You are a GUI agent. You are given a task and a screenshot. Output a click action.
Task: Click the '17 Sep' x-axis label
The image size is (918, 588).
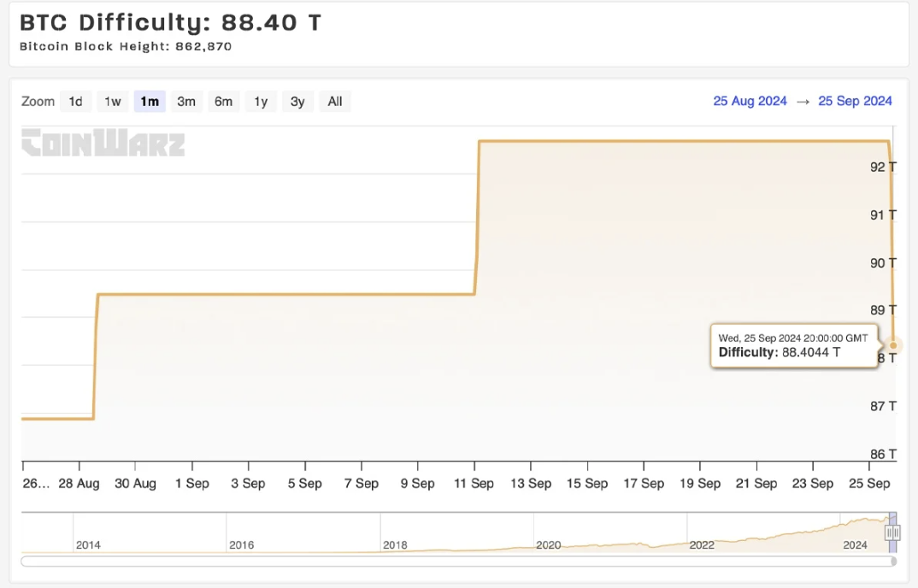(x=644, y=483)
